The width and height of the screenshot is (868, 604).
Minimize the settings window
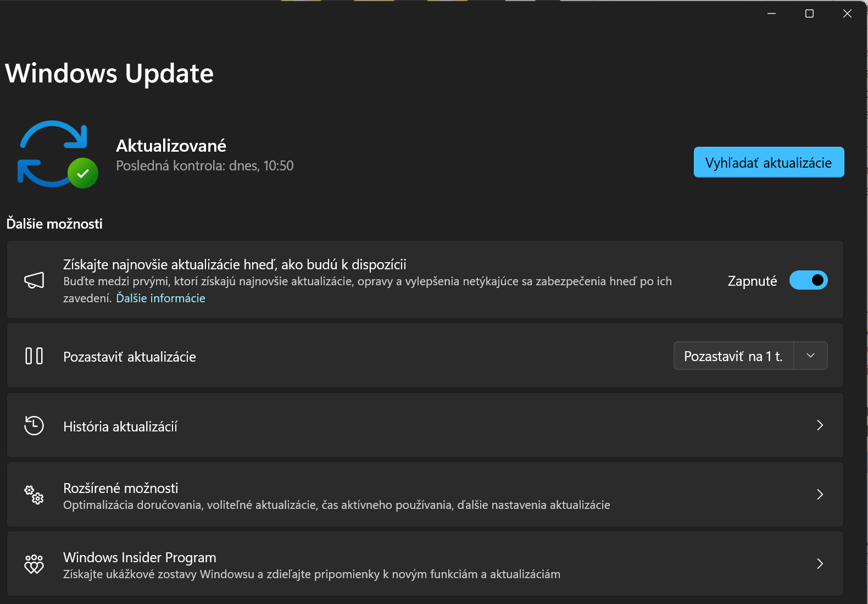point(771,14)
